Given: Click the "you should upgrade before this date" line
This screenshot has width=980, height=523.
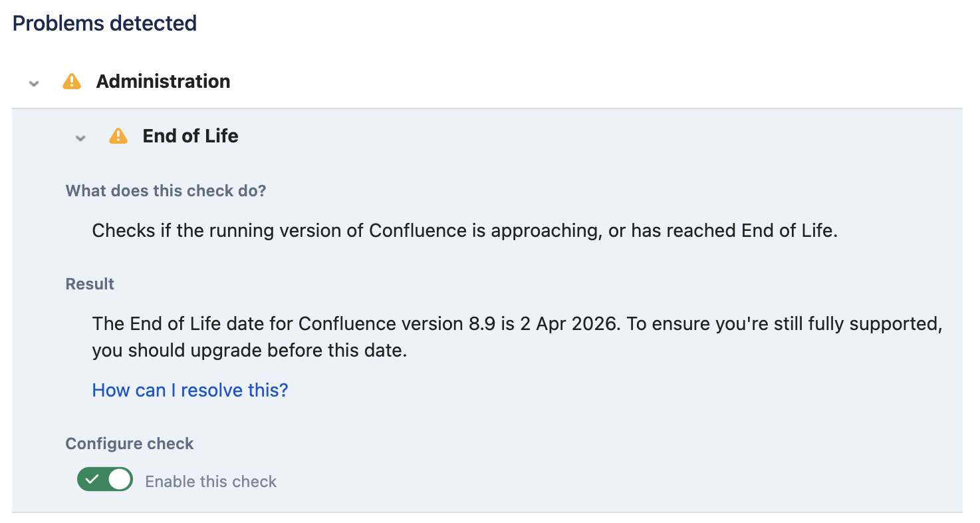Looking at the screenshot, I should (249, 351).
